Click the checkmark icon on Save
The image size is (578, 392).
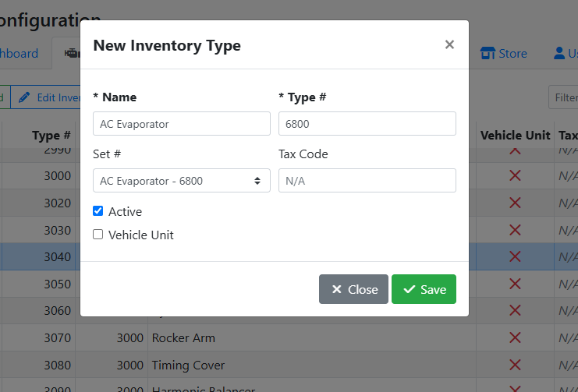point(410,289)
